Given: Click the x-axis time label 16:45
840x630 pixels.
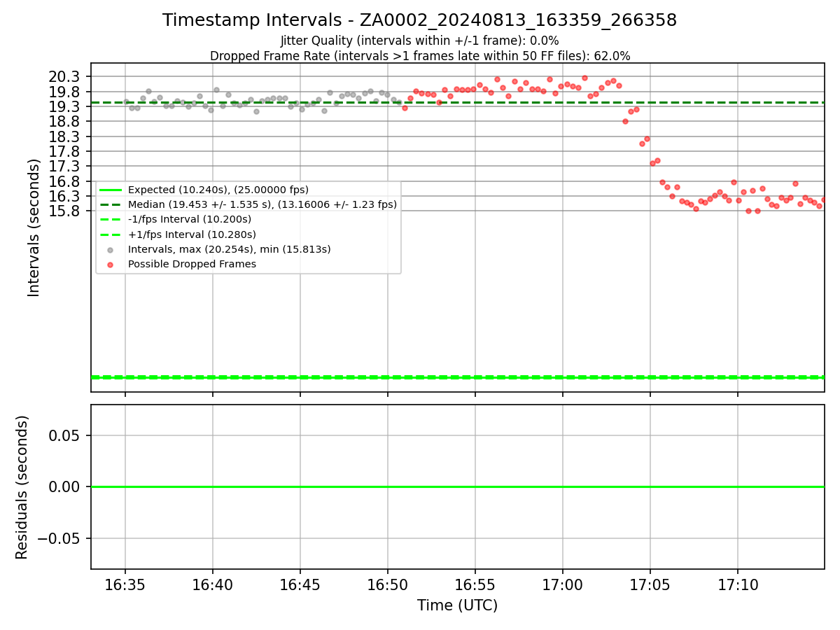Looking at the screenshot, I should [x=300, y=584].
